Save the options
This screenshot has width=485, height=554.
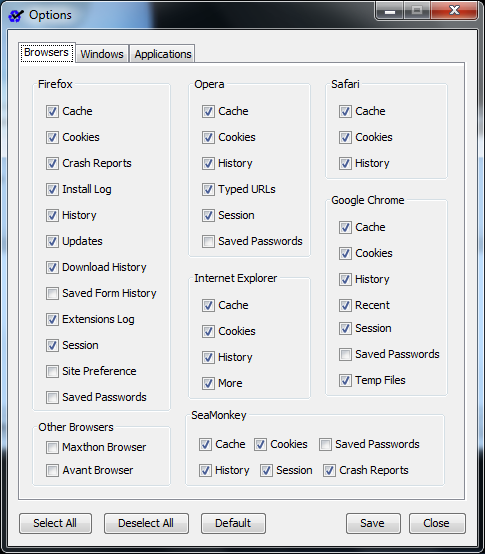[x=373, y=523]
